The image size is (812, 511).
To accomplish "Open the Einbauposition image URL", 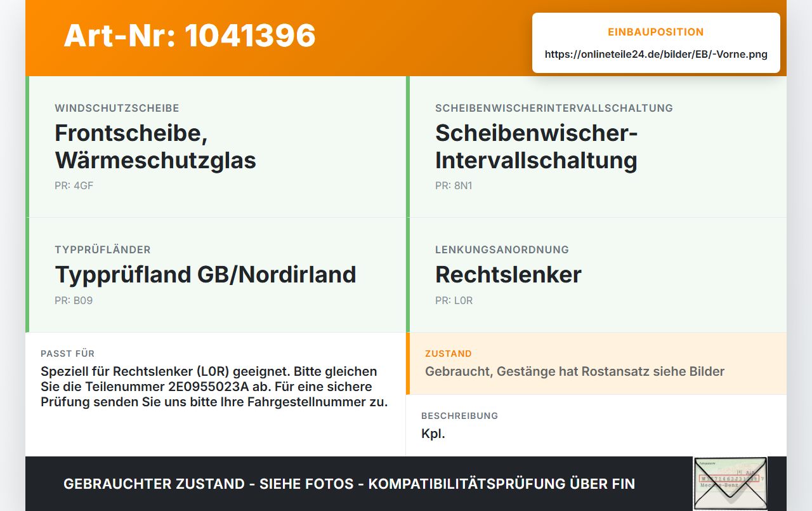I will coord(656,55).
